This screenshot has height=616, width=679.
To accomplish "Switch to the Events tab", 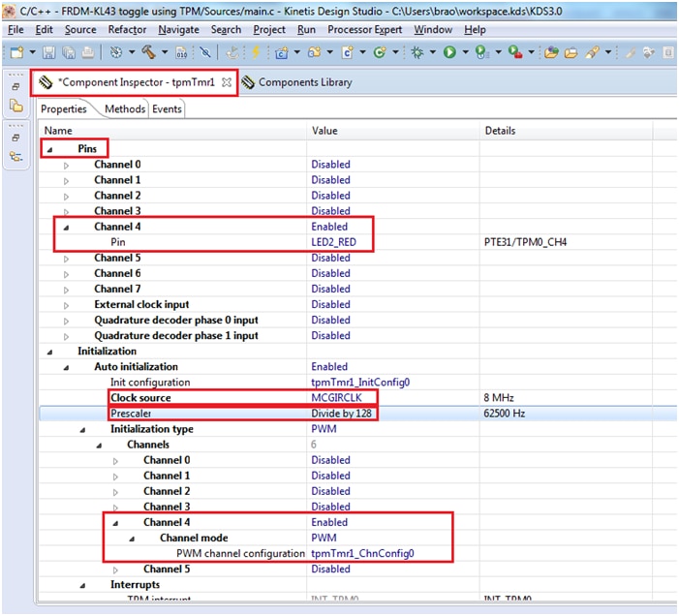I will [x=167, y=109].
